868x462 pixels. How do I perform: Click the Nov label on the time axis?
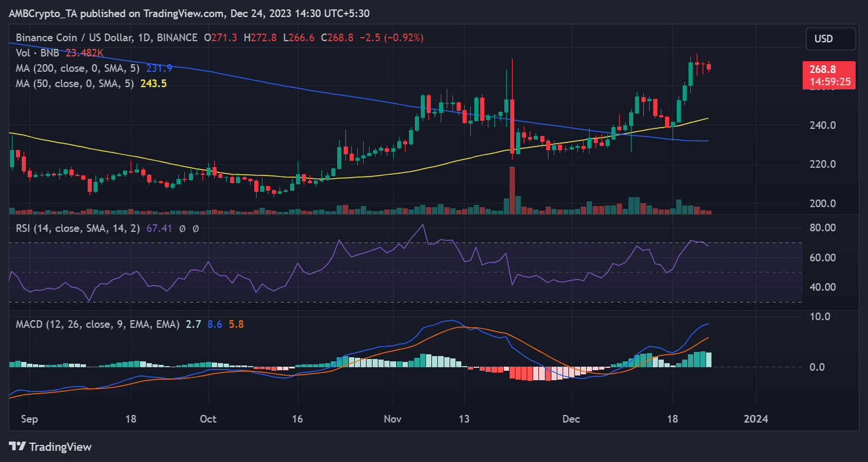pyautogui.click(x=393, y=419)
